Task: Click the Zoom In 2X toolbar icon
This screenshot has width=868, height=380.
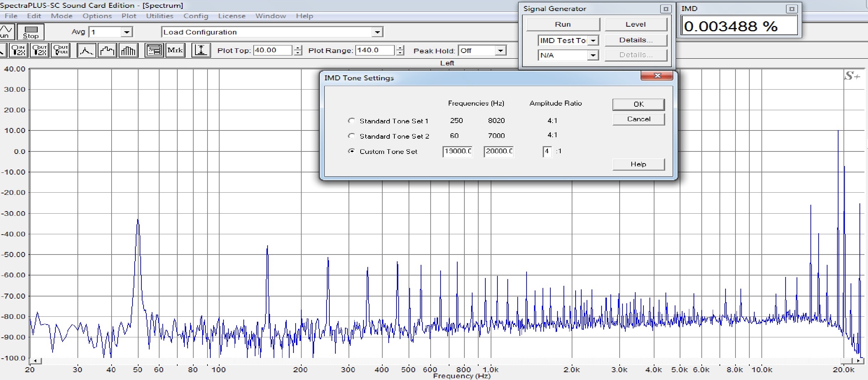Action: (x=18, y=50)
